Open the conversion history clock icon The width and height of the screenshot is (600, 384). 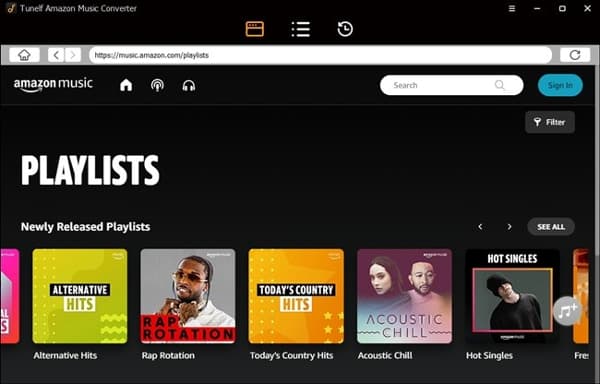point(345,29)
